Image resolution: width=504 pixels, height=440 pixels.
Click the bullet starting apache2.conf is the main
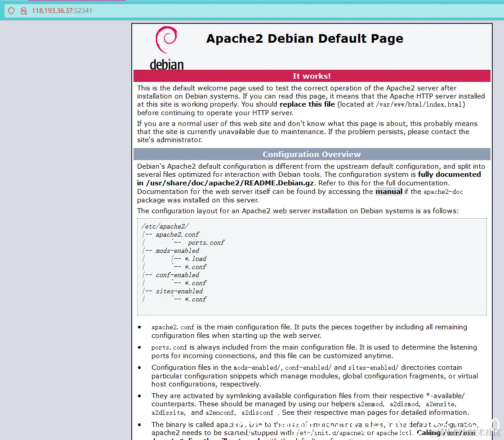tap(309, 331)
